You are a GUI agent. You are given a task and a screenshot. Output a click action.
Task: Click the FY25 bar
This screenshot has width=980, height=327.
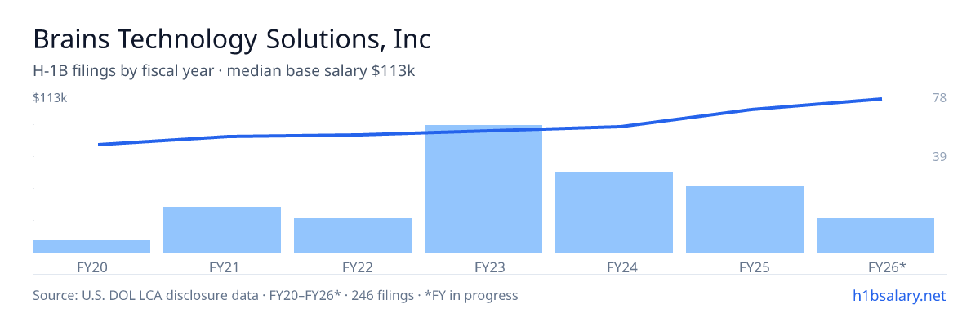coord(745,219)
